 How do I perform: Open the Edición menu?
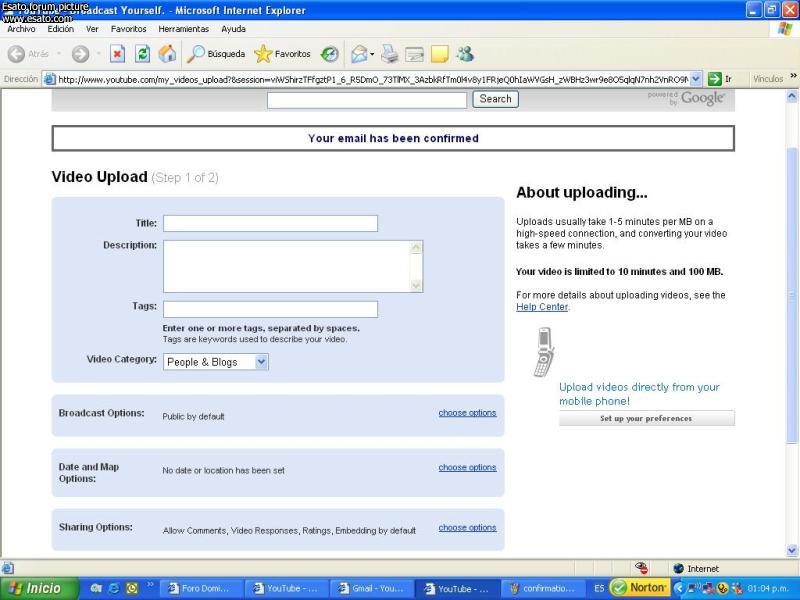[61, 29]
